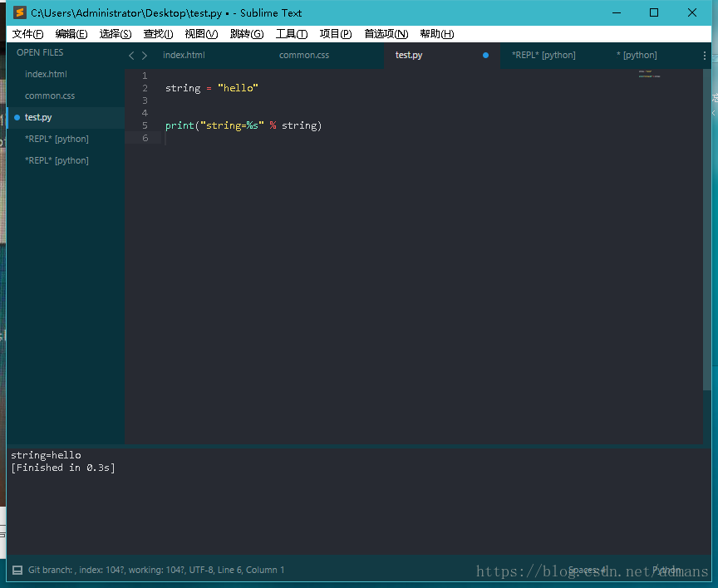Click the vertical scrollbar of the editor

click(706, 230)
